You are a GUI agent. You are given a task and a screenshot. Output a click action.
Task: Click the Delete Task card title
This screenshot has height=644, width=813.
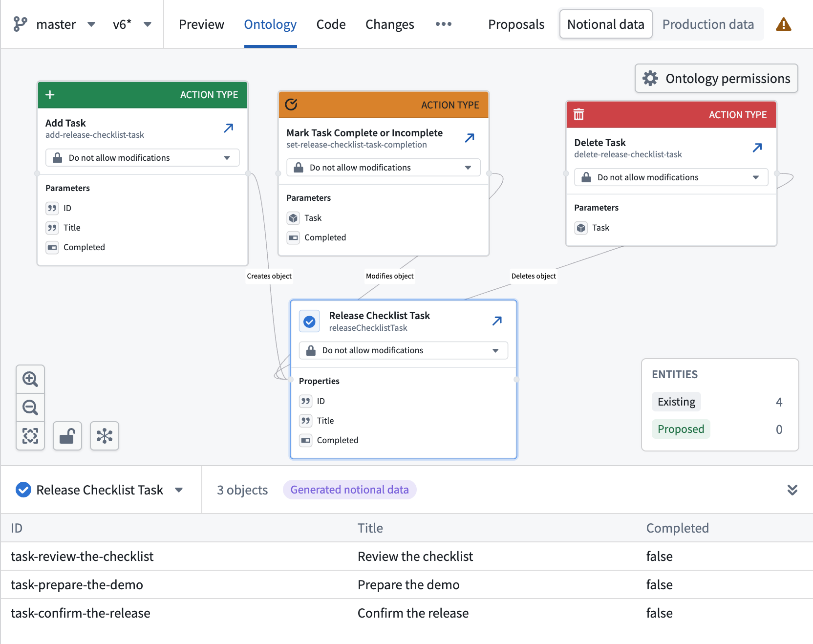coord(599,143)
